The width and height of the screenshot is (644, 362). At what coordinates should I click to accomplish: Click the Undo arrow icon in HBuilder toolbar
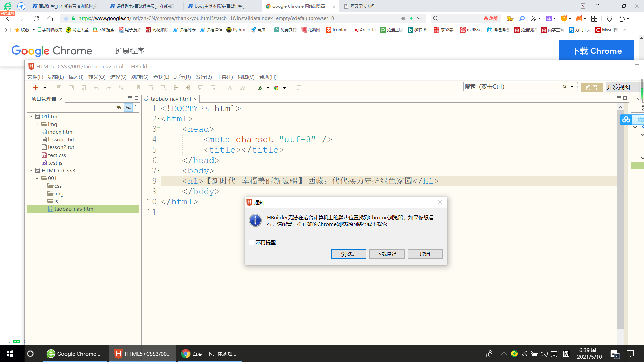96,88
